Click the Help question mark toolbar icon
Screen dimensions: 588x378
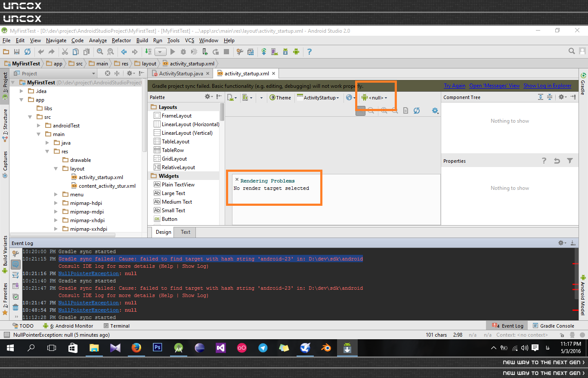point(309,52)
